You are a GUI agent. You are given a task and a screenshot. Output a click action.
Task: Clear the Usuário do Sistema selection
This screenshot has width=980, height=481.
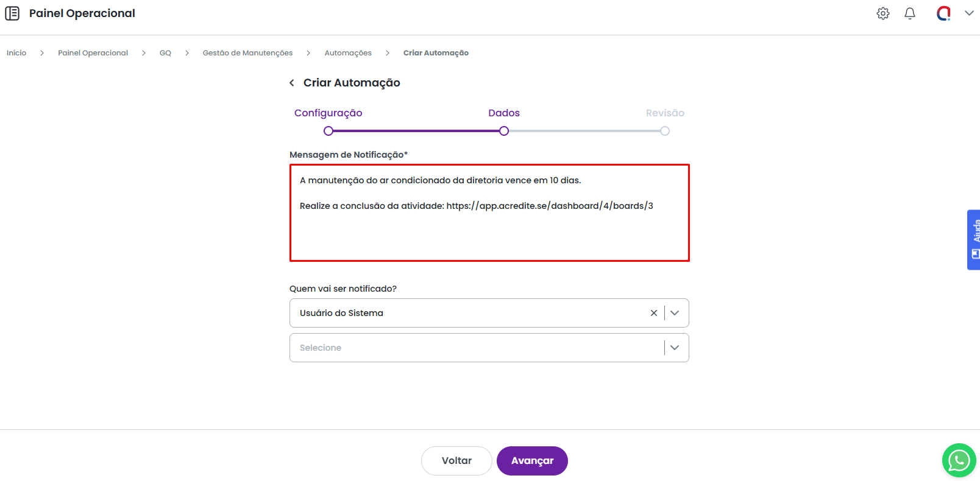point(653,313)
